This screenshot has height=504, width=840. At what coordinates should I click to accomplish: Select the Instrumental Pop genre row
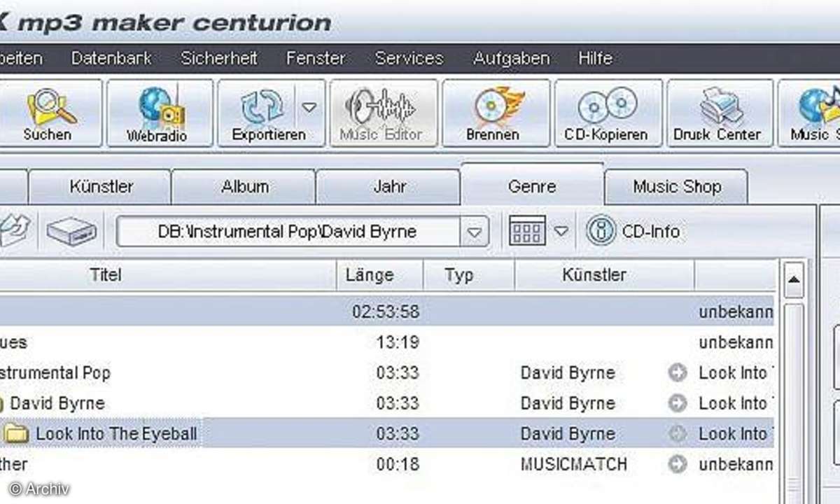pyautogui.click(x=55, y=372)
